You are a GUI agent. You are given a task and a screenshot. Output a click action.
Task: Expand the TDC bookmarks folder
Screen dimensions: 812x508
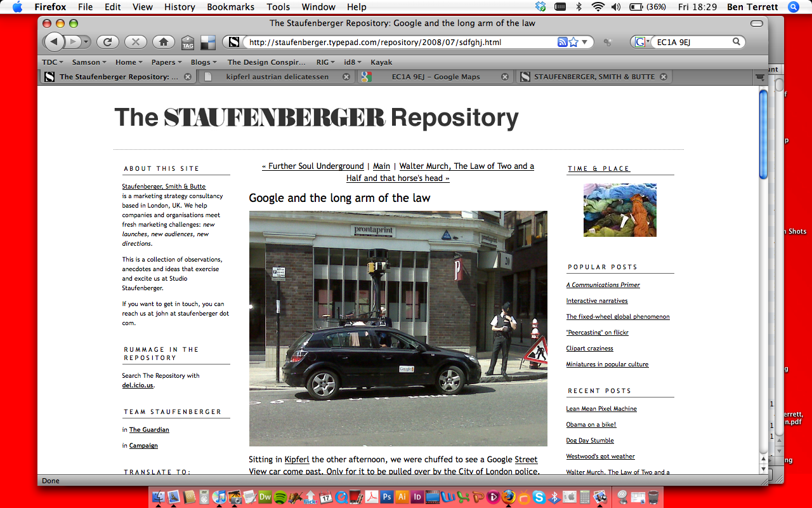[x=52, y=62]
